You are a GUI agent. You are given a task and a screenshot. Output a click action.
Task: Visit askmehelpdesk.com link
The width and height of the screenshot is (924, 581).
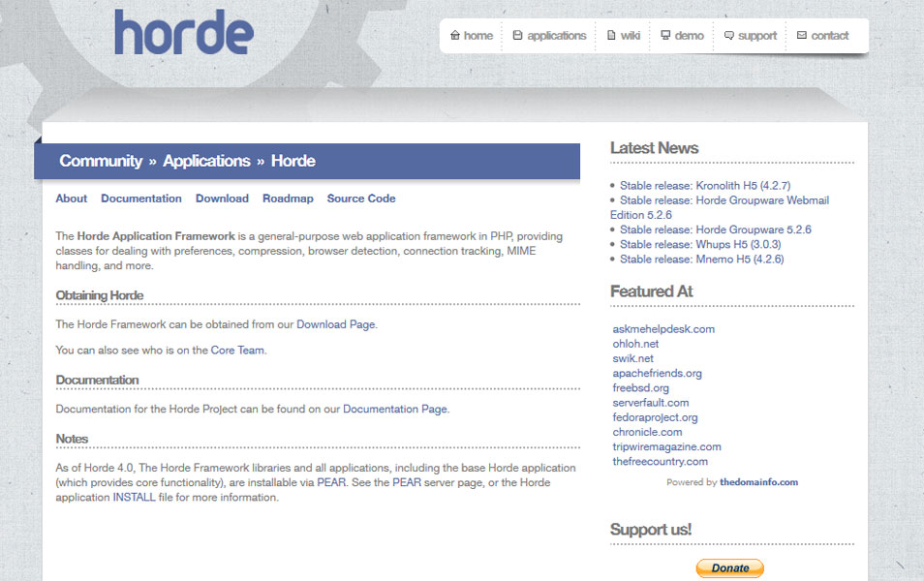point(663,329)
